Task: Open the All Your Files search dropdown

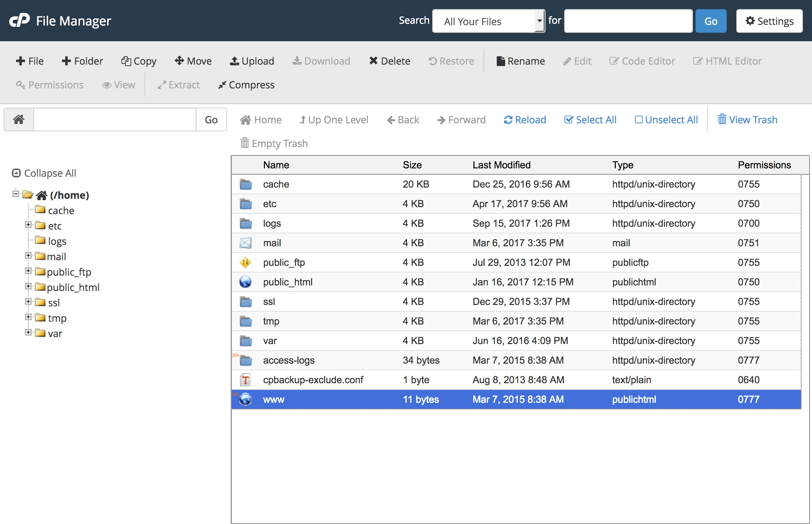Action: [488, 21]
